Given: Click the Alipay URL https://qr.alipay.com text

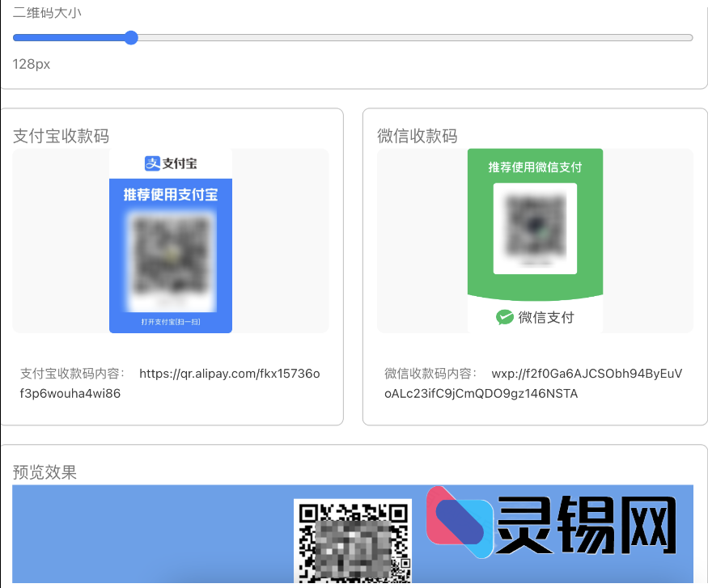Looking at the screenshot, I should pos(170,383).
